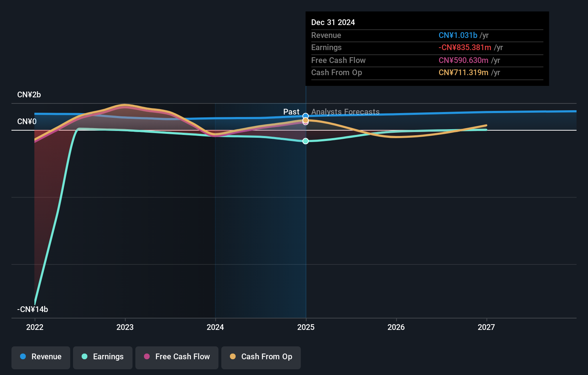Click the pink Free Cash Flow dot
The width and height of the screenshot is (588, 375).
(x=147, y=357)
